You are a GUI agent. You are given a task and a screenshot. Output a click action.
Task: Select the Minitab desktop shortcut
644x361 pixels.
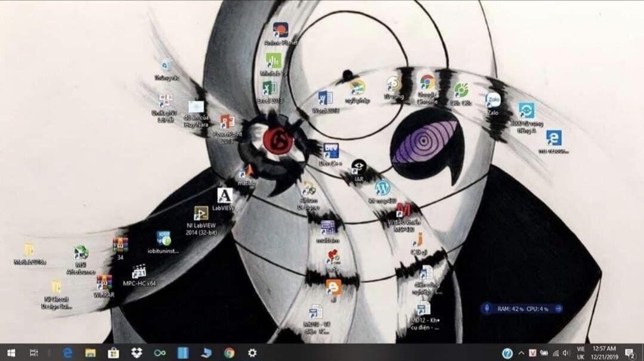(x=273, y=61)
